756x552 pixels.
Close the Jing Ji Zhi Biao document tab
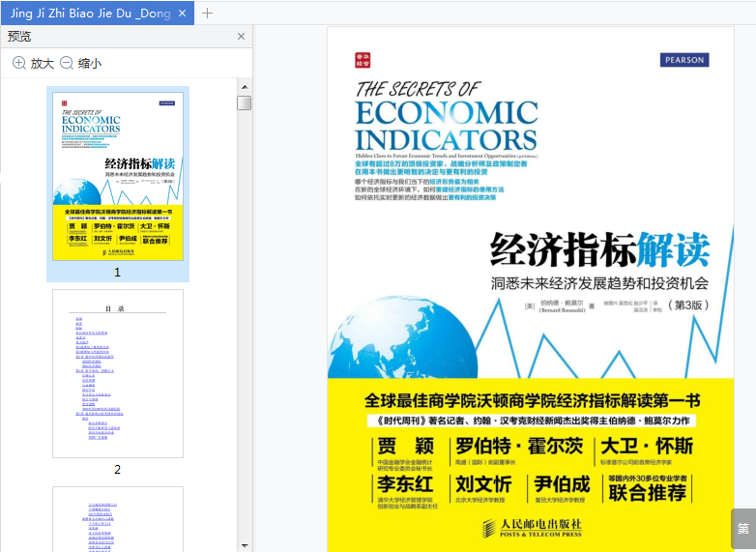(x=182, y=14)
